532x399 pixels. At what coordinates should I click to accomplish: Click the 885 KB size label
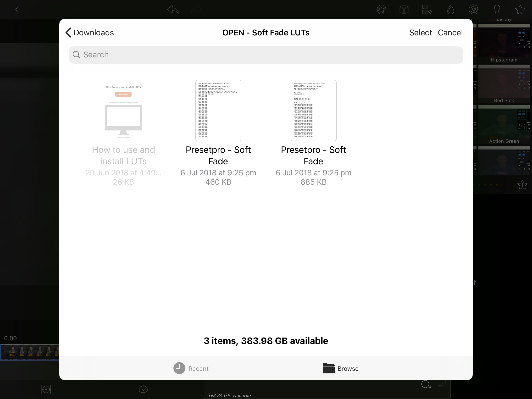(313, 182)
